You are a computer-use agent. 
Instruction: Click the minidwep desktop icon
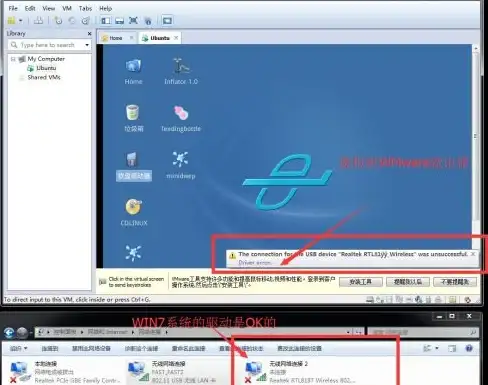point(180,165)
